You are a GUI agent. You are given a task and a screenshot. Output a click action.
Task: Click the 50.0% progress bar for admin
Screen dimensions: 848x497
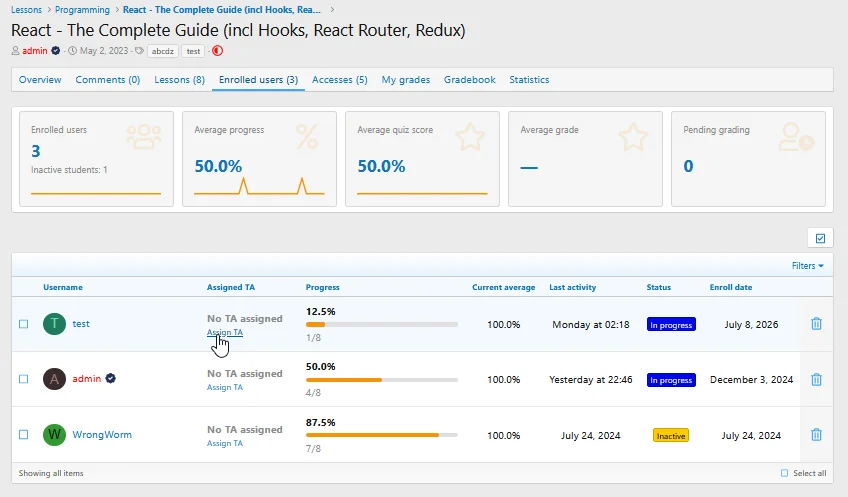(x=382, y=380)
